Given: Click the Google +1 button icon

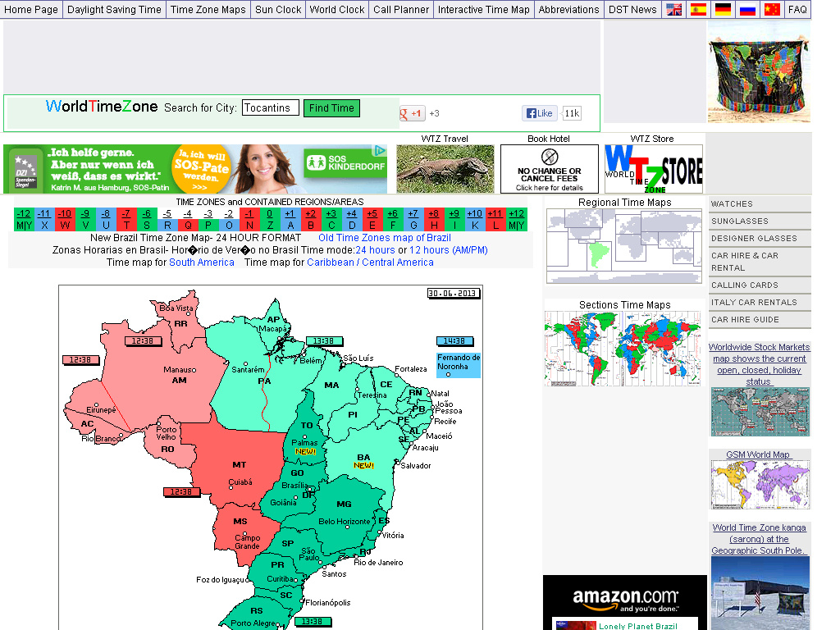Looking at the screenshot, I should (412, 113).
